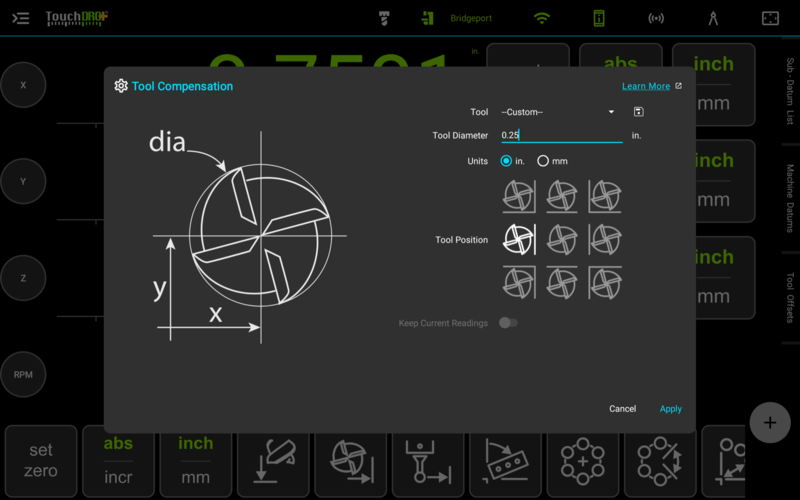
Task: Select bottom-left tool position icon
Action: [x=519, y=282]
